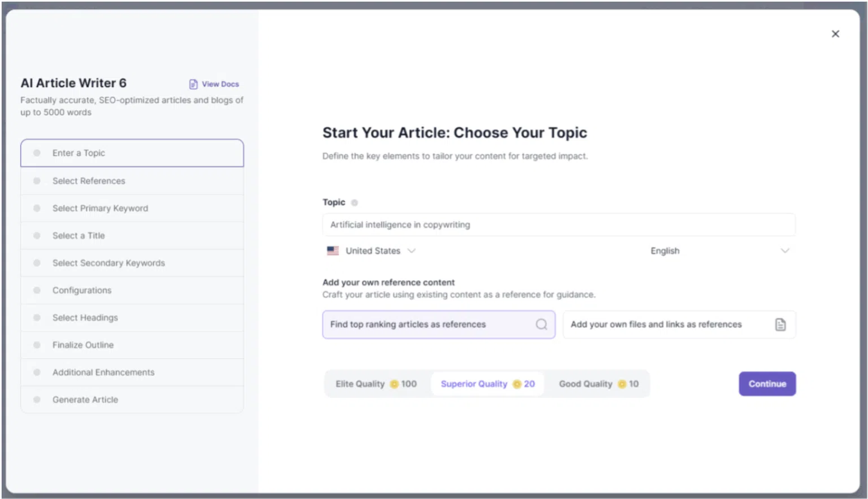
Task: Choose Find top ranking articles as references
Action: (439, 324)
